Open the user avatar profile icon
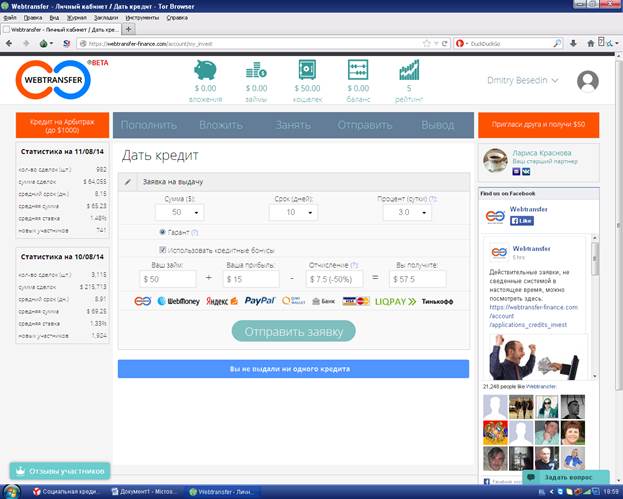The height and width of the screenshot is (499, 623). point(588,81)
